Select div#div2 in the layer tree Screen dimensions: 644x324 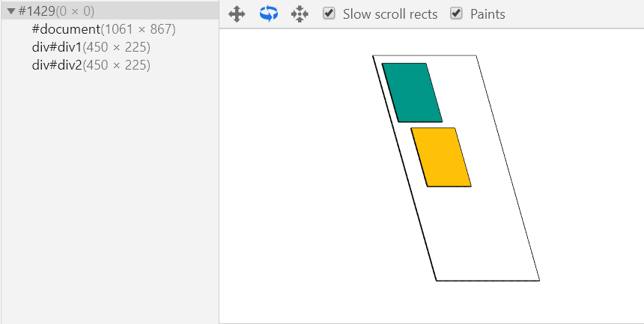57,65
